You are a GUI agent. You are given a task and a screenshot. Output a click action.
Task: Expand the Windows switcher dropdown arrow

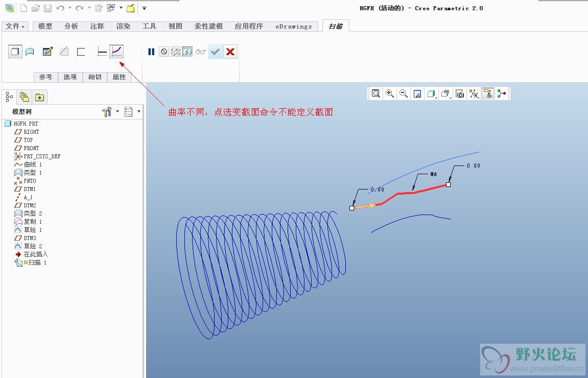point(121,8)
